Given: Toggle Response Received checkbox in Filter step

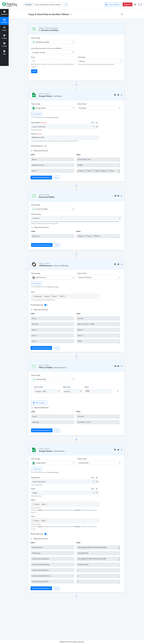Looking at the screenshot, I should tap(32, 407).
